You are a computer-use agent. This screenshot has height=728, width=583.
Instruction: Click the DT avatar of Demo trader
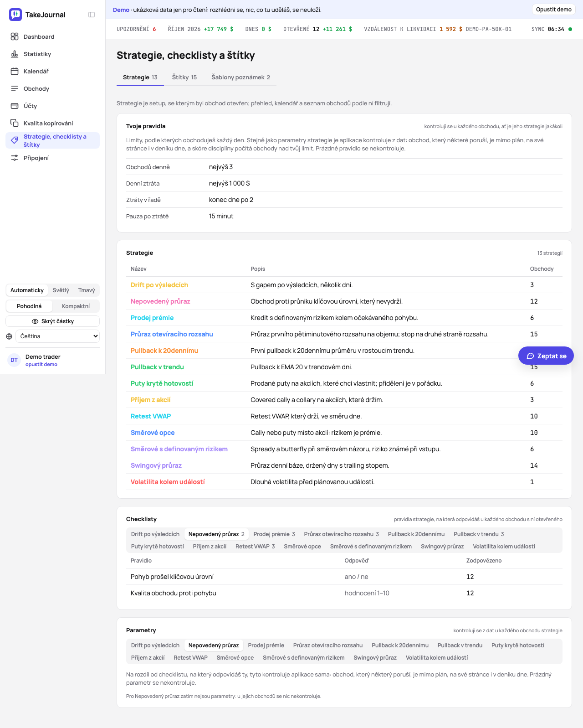(x=14, y=360)
